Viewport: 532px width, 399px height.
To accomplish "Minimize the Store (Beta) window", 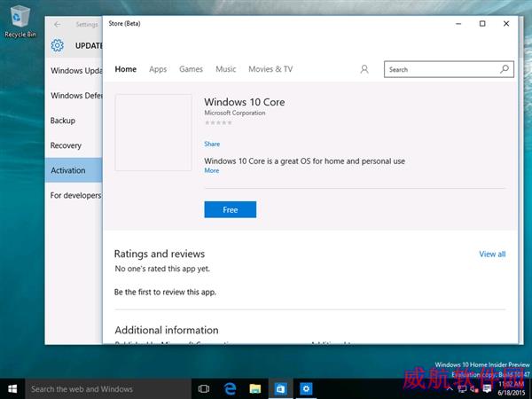I will click(x=458, y=24).
